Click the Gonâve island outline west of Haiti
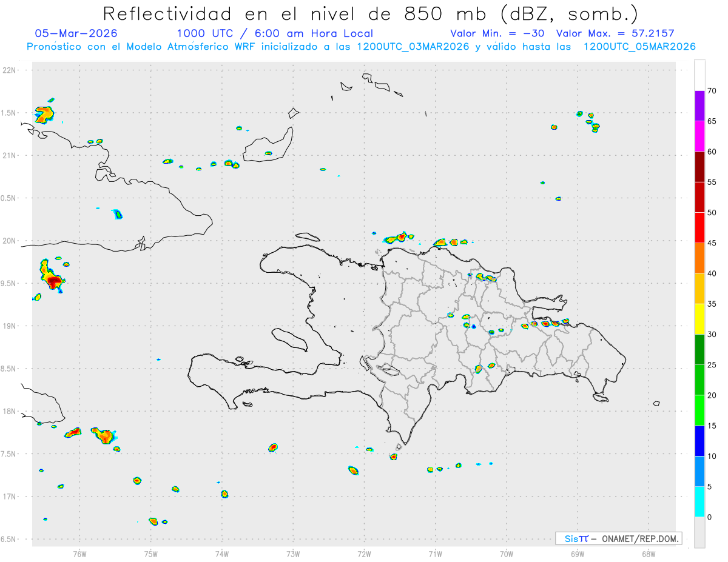This screenshot has width=728, height=562. coord(288,339)
